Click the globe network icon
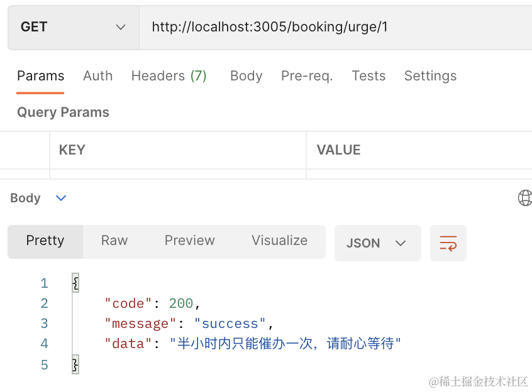Viewport: 532px width, 392px height. (x=524, y=198)
